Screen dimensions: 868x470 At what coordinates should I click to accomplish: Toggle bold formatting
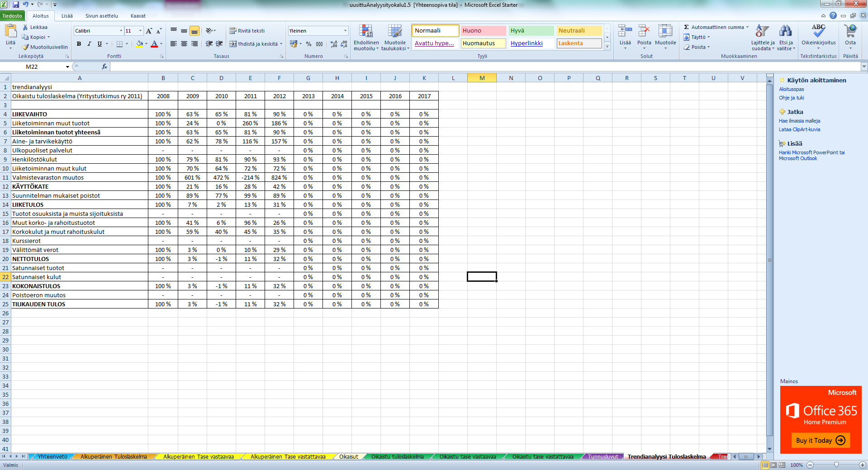79,44
